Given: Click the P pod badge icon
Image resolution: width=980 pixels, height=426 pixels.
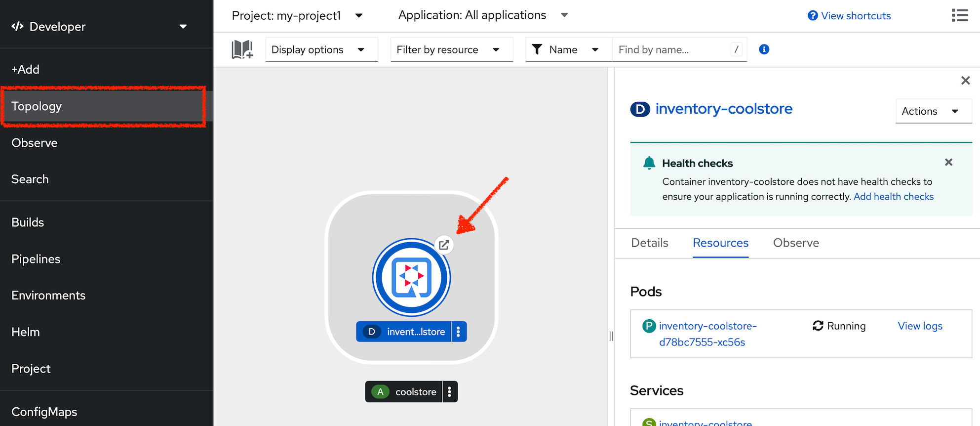Looking at the screenshot, I should 649,326.
